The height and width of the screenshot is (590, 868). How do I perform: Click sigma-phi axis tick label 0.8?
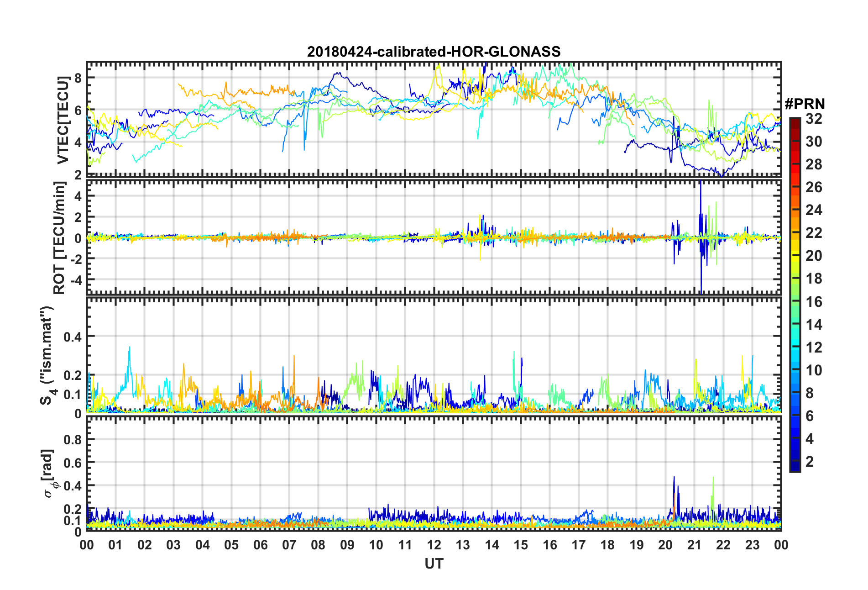point(73,440)
